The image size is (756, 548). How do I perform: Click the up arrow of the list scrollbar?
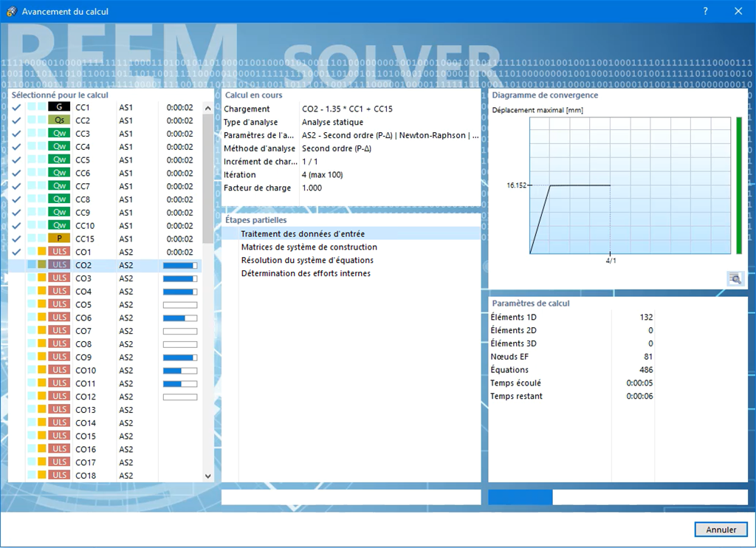pos(207,108)
